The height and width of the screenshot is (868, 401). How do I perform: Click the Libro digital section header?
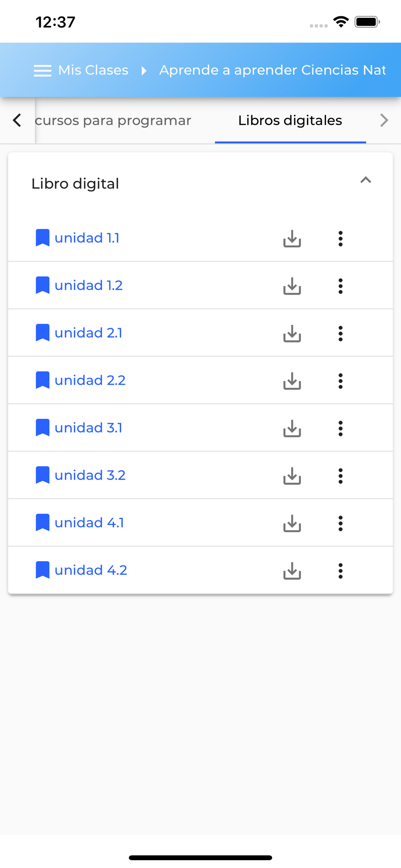(76, 184)
